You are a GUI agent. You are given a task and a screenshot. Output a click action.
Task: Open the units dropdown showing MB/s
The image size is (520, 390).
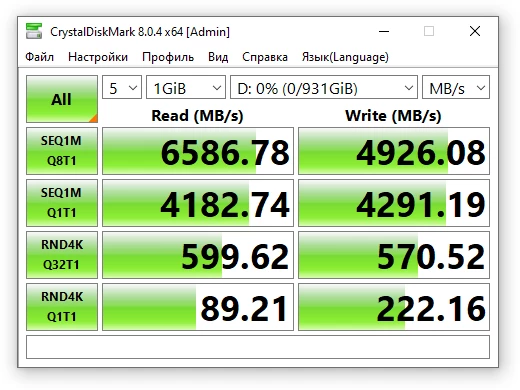click(456, 87)
